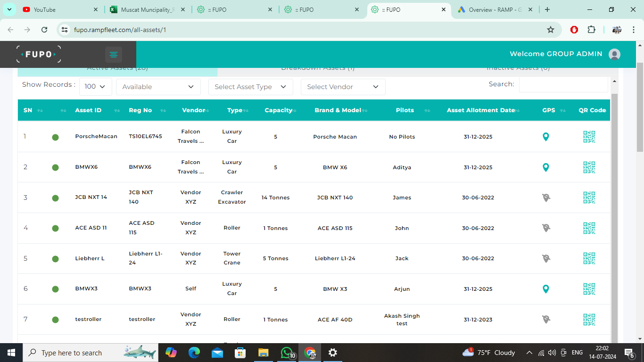Bookmark this page with the star icon
The height and width of the screenshot is (362, 644).
[x=550, y=30]
